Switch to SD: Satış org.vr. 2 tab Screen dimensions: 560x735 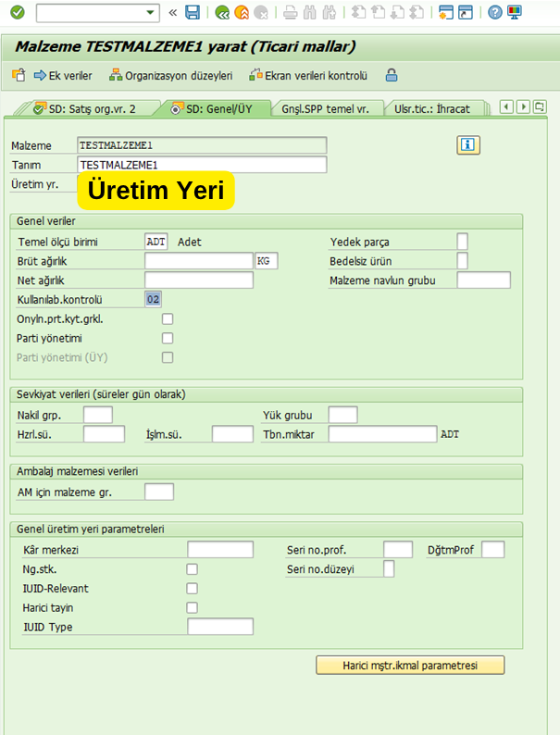pos(86,108)
